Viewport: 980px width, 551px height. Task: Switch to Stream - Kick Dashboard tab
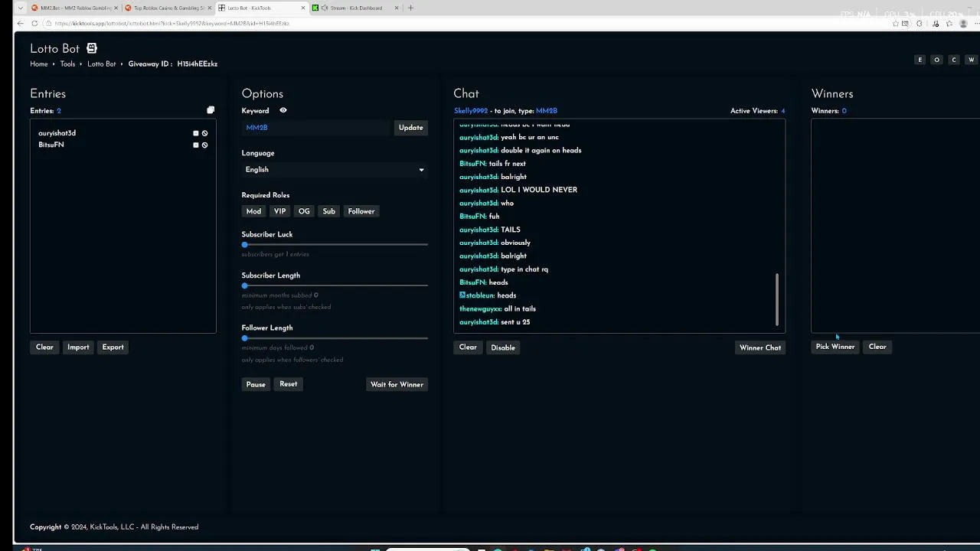pos(355,8)
